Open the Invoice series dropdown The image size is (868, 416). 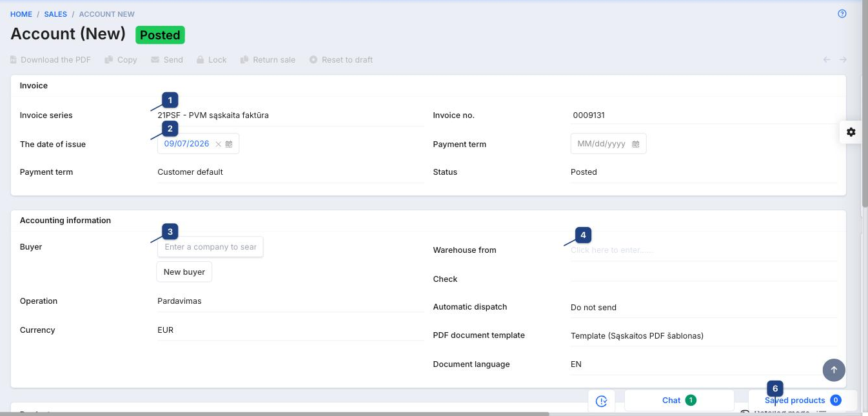(x=291, y=115)
